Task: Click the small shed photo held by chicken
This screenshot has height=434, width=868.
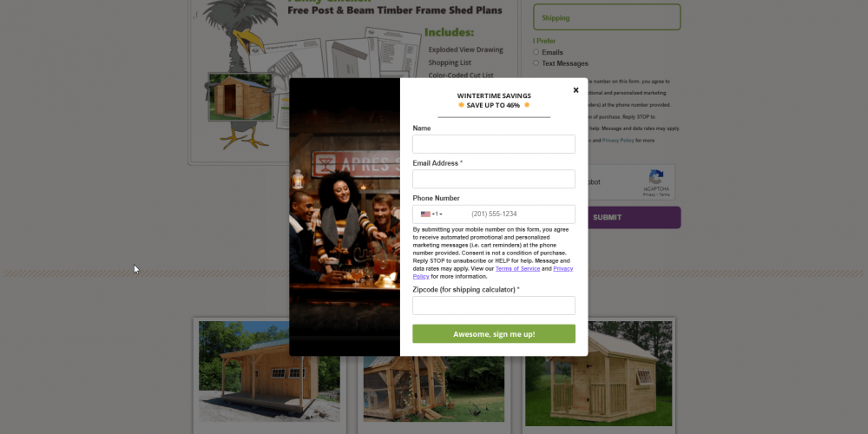Action: point(240,97)
